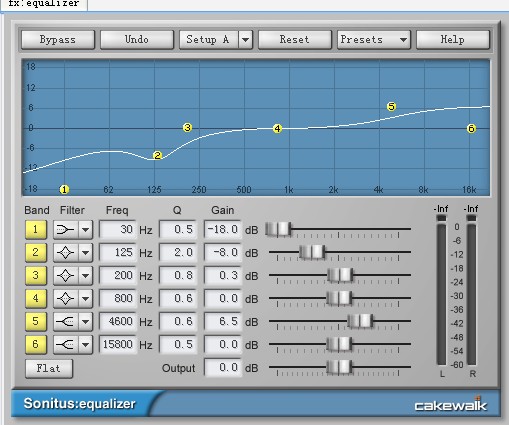The width and height of the screenshot is (509, 425).
Task: Click the band 6 Q field
Action: (x=178, y=344)
